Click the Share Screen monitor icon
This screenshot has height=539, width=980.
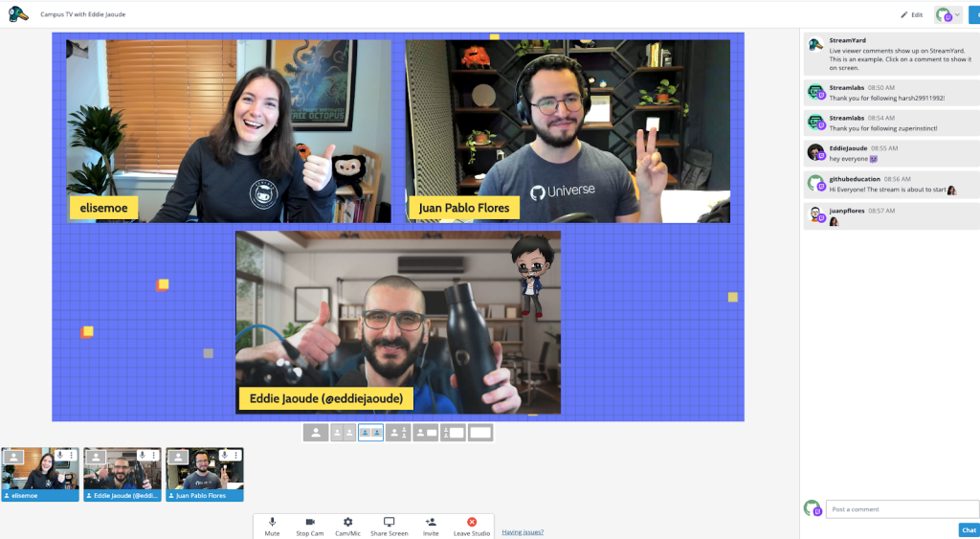[389, 522]
